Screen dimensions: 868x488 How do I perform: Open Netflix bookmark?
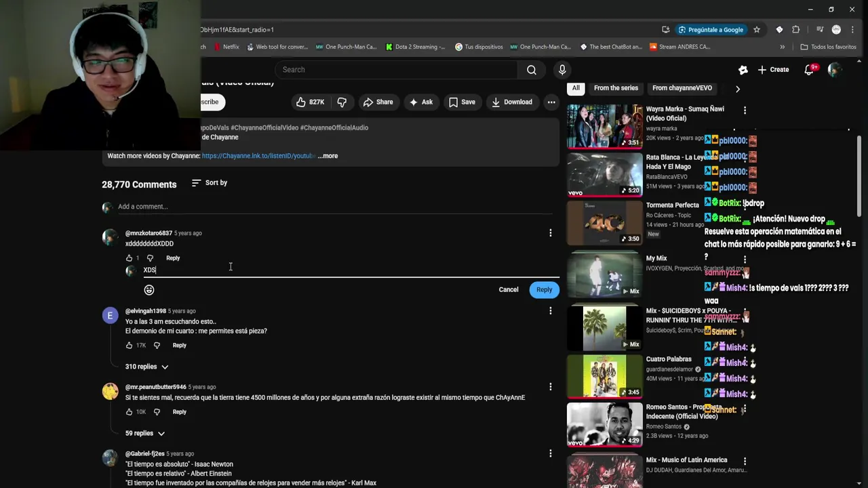pos(226,47)
